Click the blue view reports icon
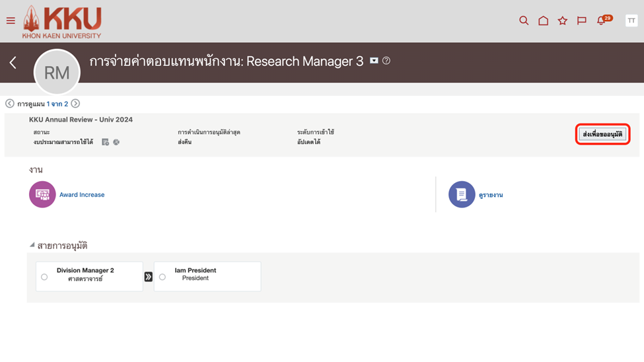Viewport: 644px width, 362px height. (462, 195)
